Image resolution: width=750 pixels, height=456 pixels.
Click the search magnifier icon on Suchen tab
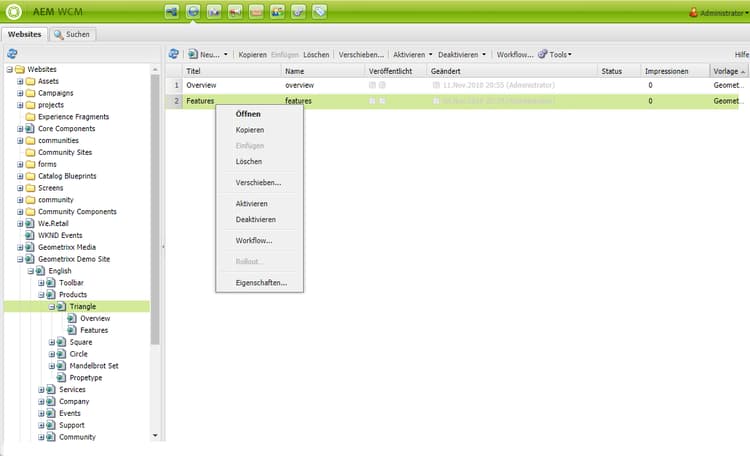click(x=58, y=34)
